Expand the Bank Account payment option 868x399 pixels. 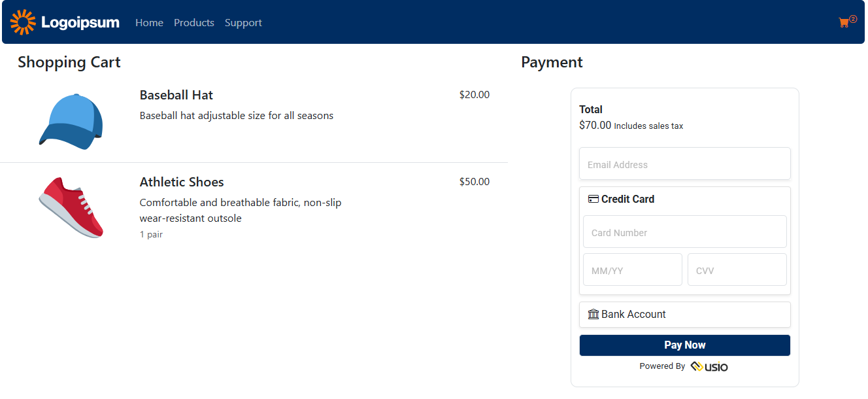click(x=685, y=315)
